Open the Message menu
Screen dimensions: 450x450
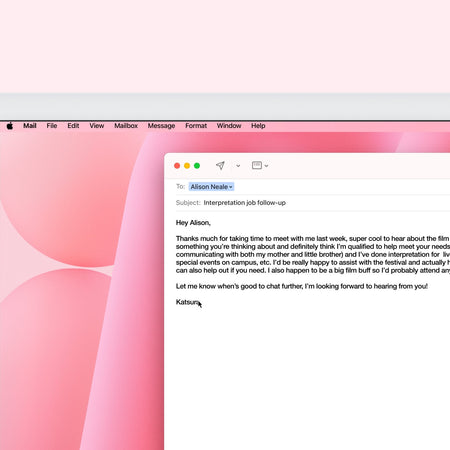click(x=161, y=126)
